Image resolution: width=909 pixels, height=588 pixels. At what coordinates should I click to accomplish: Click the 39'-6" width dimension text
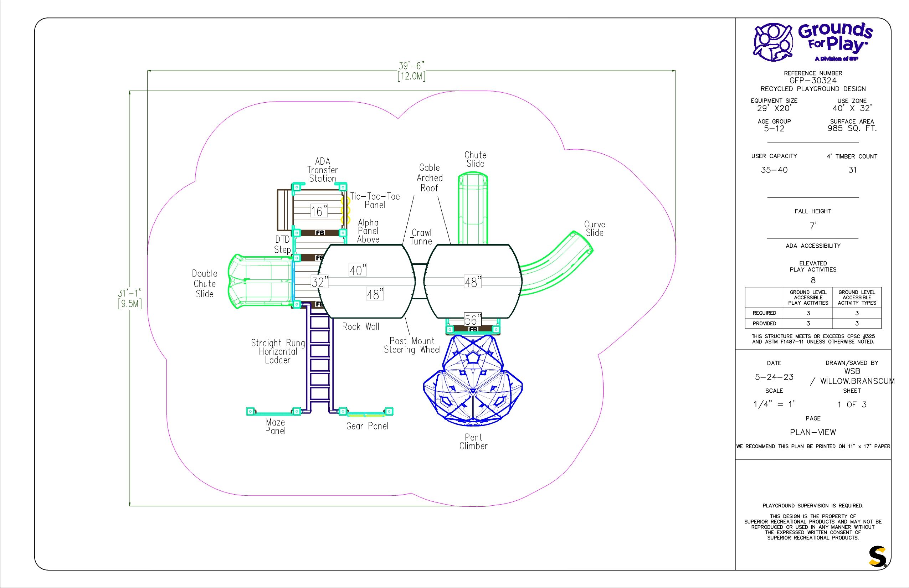tap(411, 66)
